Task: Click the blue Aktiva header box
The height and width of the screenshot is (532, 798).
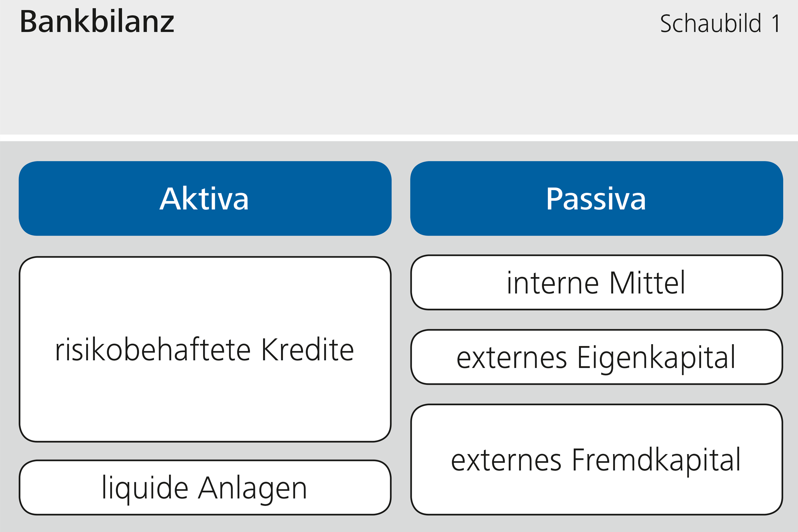Action: pos(205,198)
